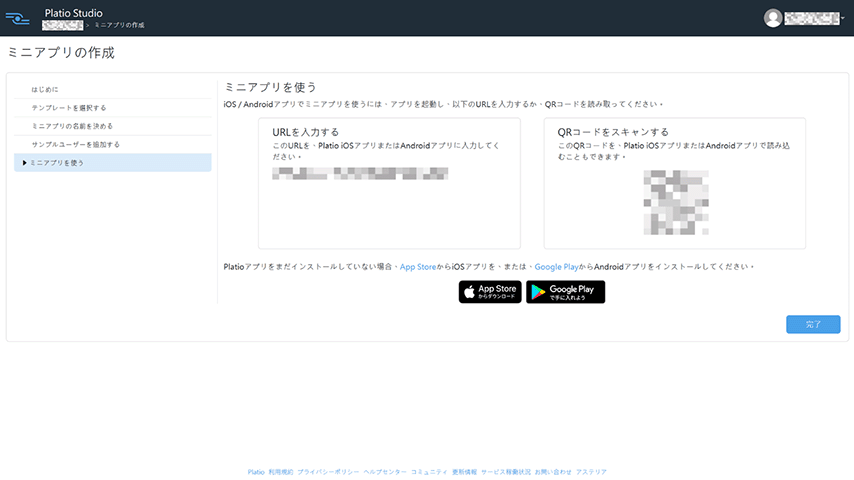The image size is (854, 480).
Task: Go to the ミニアプリの名前を決める step
Action: [113, 126]
